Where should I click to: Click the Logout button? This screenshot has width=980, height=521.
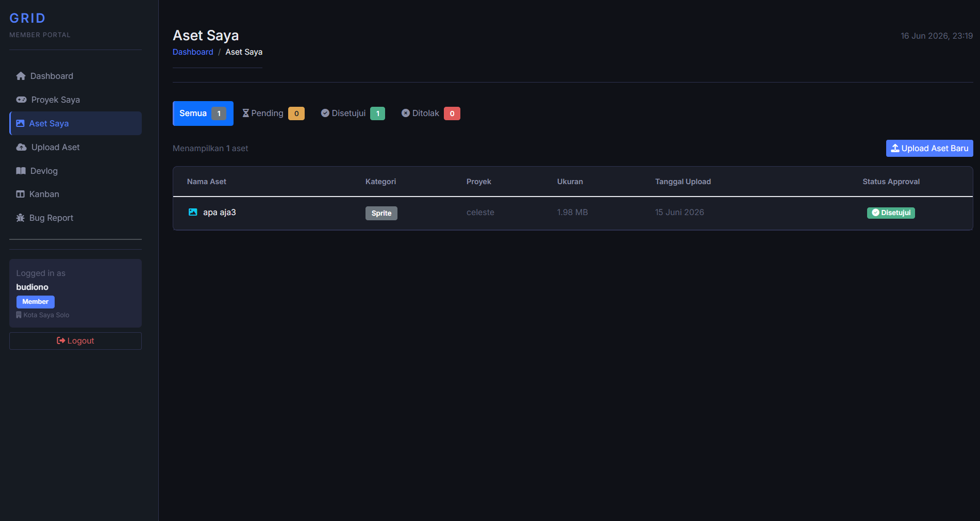click(x=75, y=341)
